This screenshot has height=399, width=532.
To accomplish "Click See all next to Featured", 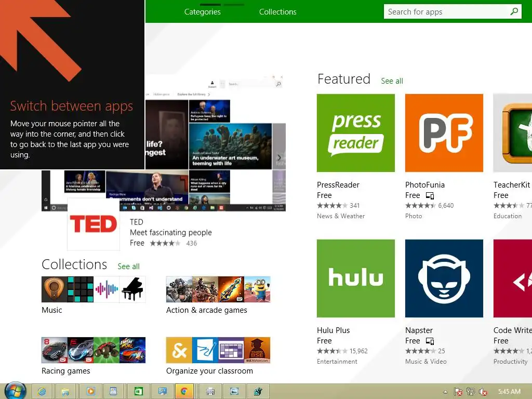I will pos(392,81).
